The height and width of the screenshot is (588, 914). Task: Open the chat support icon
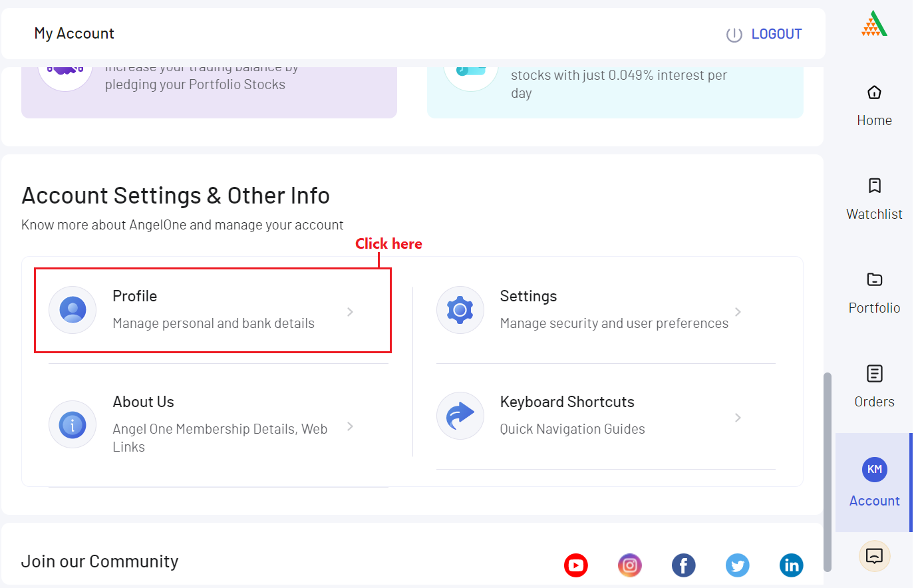[874, 556]
